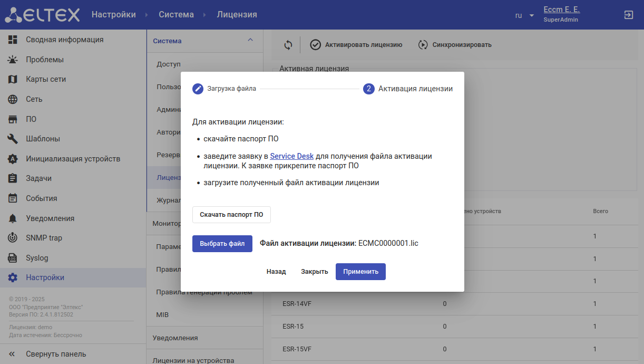Go to step 1 Загрузка файла

coord(225,89)
